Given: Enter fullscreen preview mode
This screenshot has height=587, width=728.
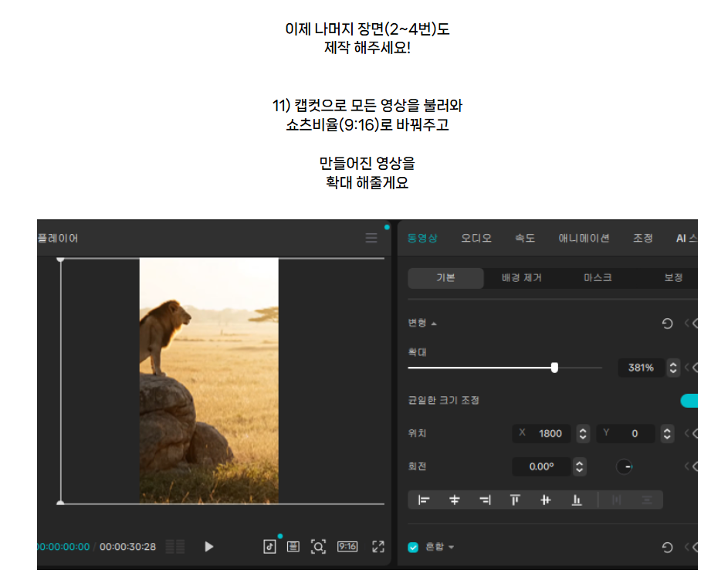Looking at the screenshot, I should (x=378, y=546).
